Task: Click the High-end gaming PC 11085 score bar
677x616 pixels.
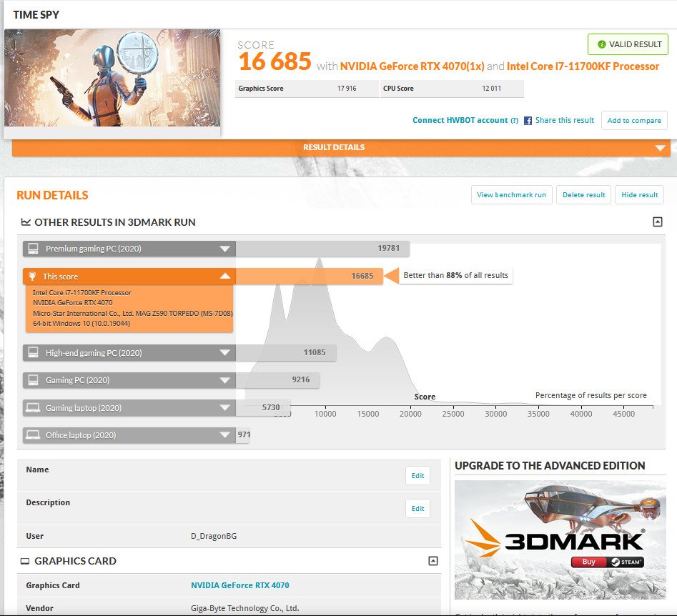Action: [x=286, y=353]
